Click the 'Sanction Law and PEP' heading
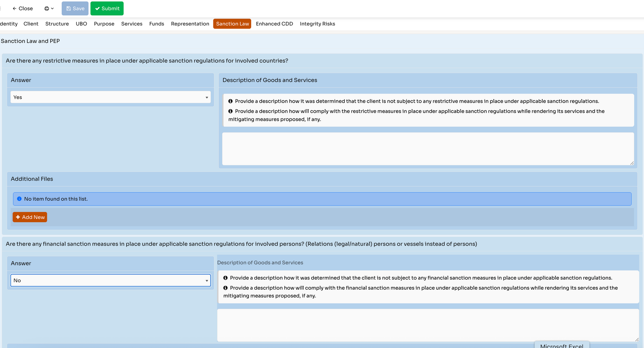Screen dimensions: 644x348 (x=30, y=41)
